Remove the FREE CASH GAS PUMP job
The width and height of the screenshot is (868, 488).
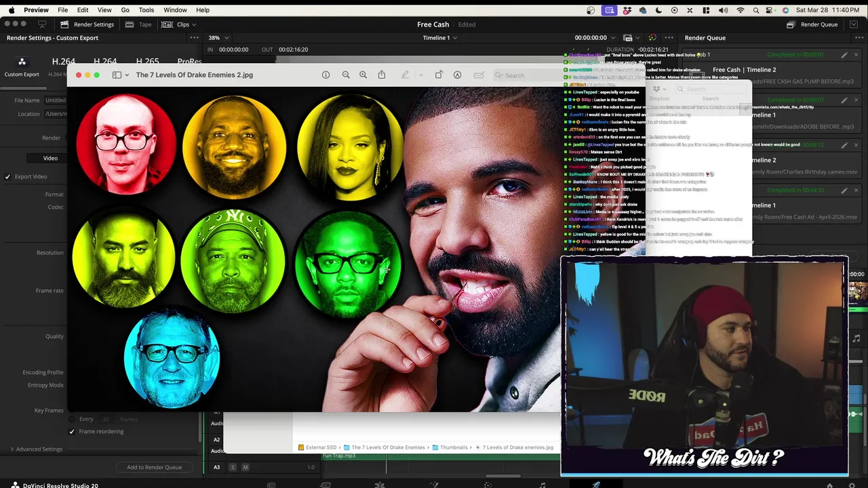[x=856, y=55]
